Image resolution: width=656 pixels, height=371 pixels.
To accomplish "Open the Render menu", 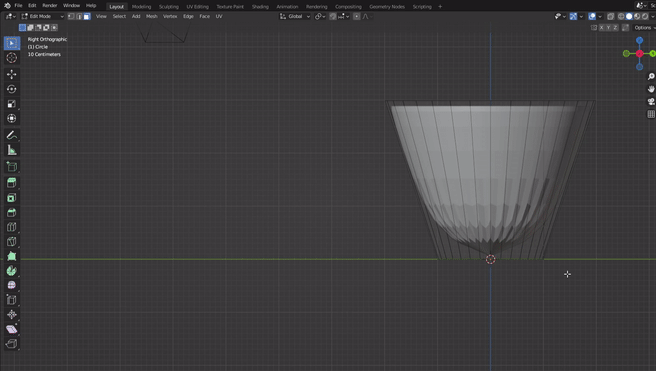I will pyautogui.click(x=49, y=6).
